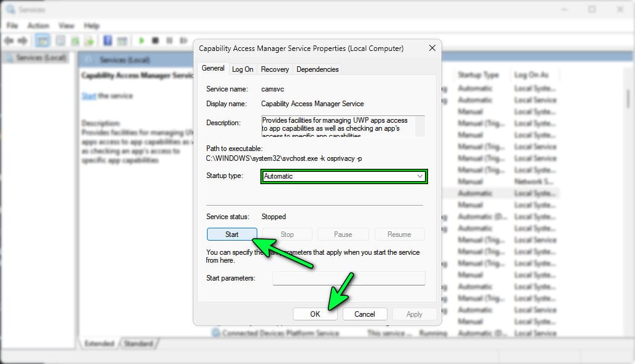The image size is (635, 364).
Task: Toggle the Show/Hide Console Tree toolbar icon
Action: click(42, 41)
